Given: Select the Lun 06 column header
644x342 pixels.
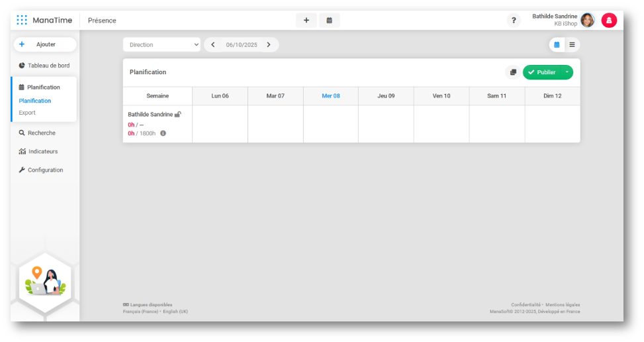Looking at the screenshot, I should [x=220, y=96].
